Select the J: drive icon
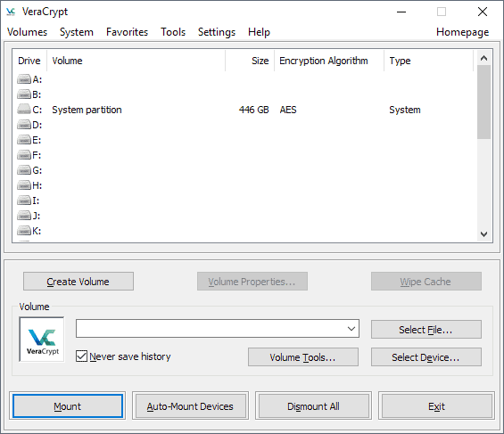This screenshot has height=434, width=504. click(24, 216)
